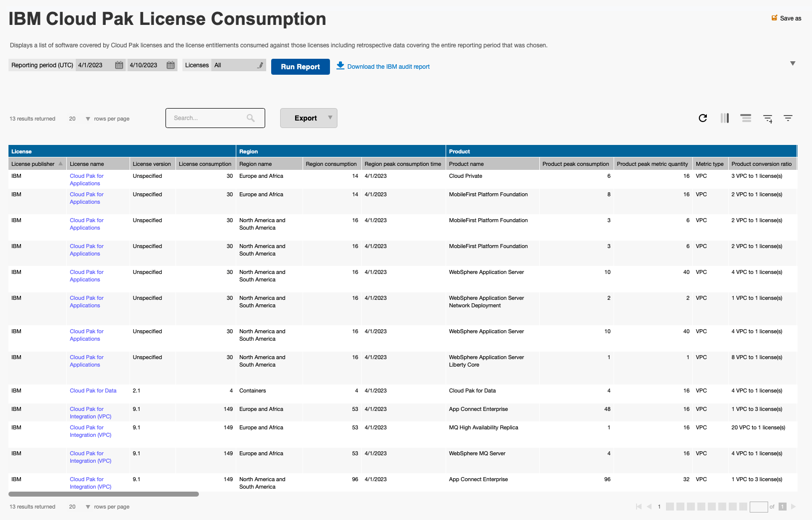Click the row density icon
This screenshot has width=812, height=520.
[x=746, y=118]
